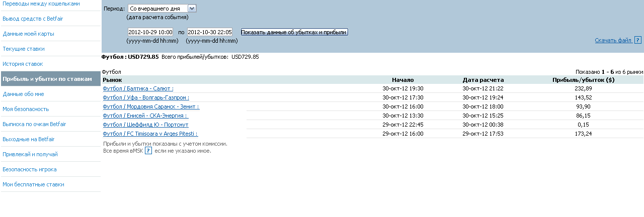
Task: Go to Безопасность игрока
Action: pos(29,169)
